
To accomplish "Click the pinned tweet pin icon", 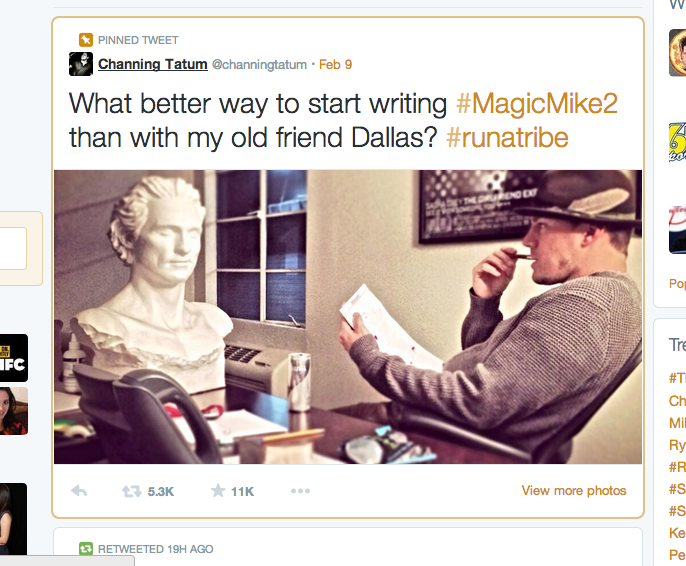I will 86,40.
